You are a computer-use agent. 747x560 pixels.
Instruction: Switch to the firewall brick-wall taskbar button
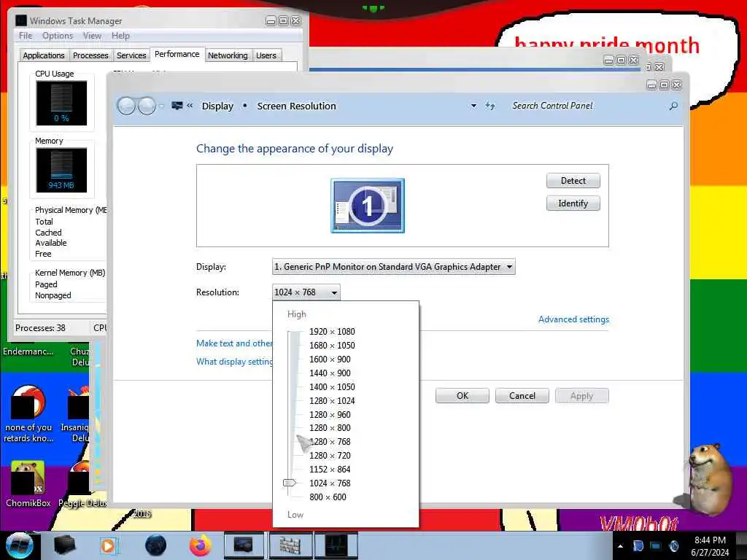click(x=290, y=545)
